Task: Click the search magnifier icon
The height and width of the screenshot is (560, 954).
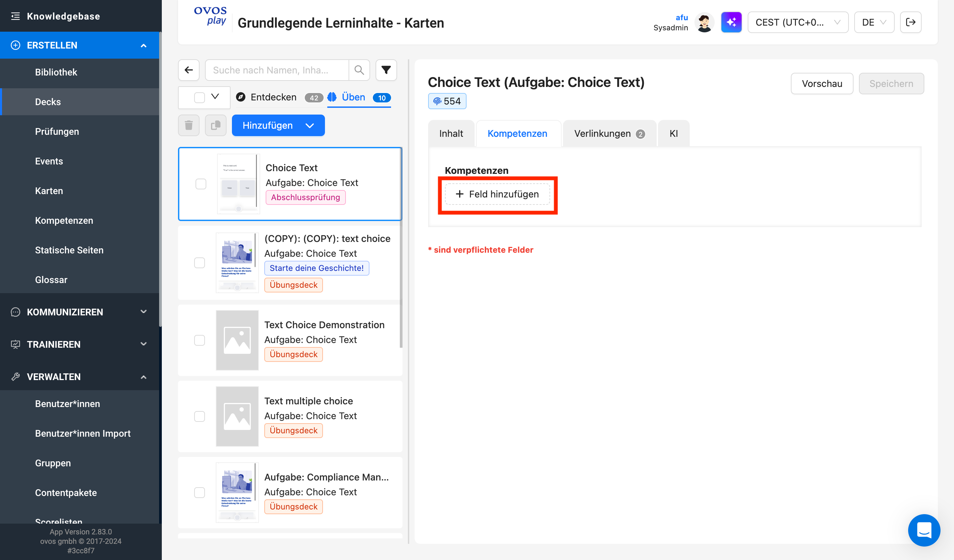Action: (x=359, y=70)
